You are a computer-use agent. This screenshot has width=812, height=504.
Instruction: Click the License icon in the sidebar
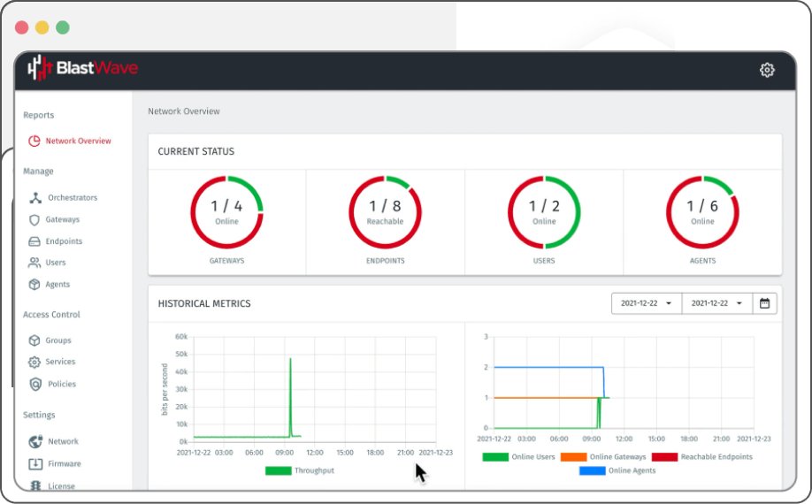tap(35, 485)
